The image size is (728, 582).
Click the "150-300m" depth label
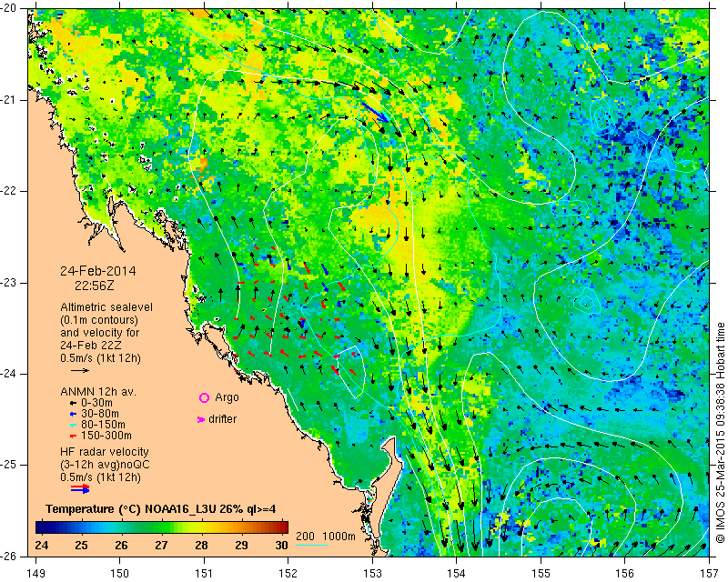(x=106, y=436)
